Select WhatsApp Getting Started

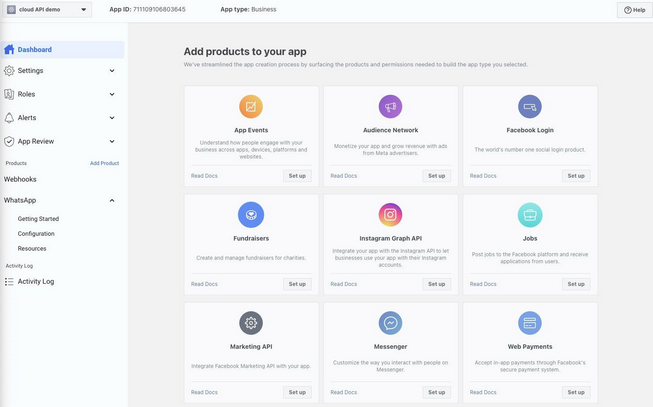coord(38,219)
